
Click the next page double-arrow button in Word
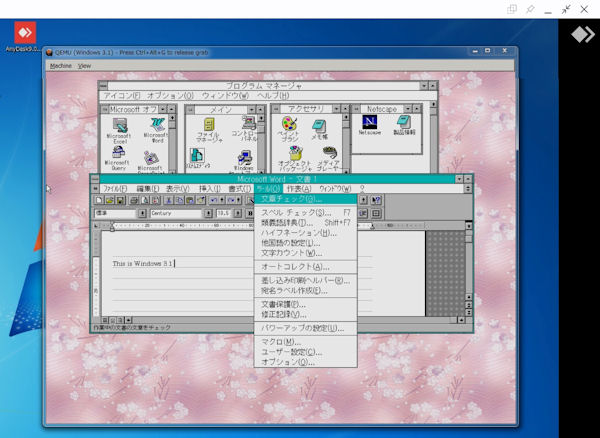point(469,312)
